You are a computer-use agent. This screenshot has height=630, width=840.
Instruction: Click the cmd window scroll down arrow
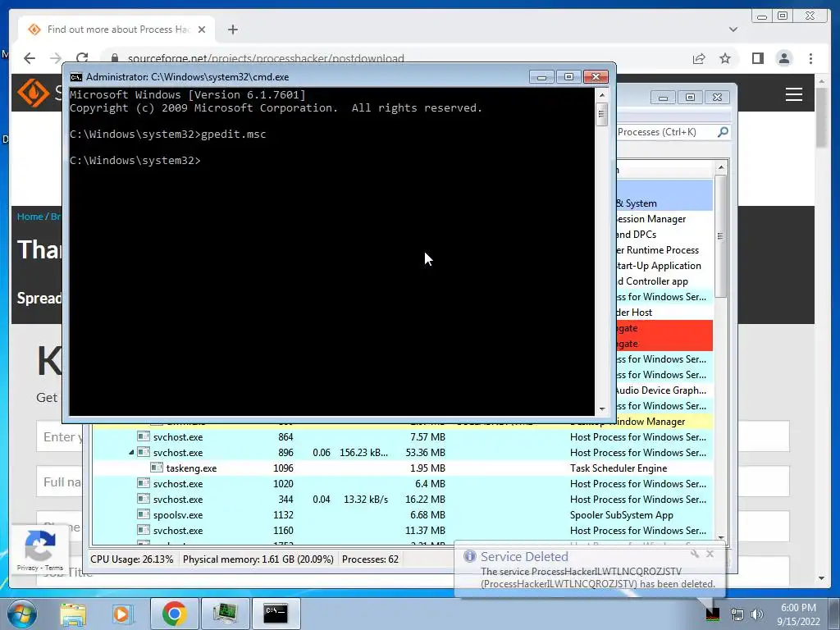[601, 409]
